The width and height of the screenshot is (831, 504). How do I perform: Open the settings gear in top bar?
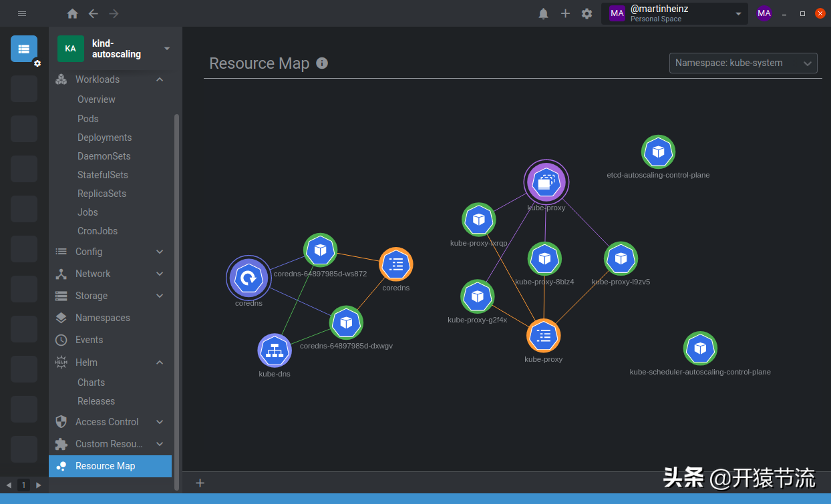coord(587,13)
